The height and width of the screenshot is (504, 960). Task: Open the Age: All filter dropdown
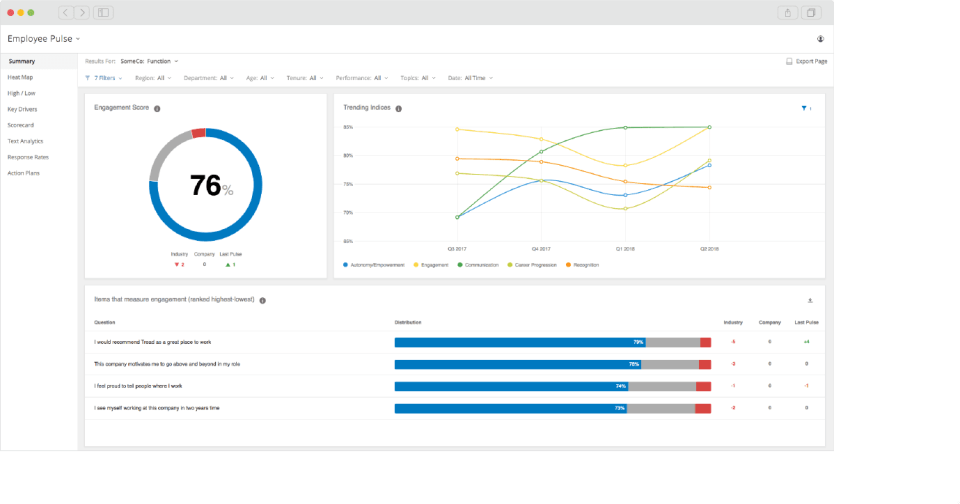pyautogui.click(x=260, y=78)
